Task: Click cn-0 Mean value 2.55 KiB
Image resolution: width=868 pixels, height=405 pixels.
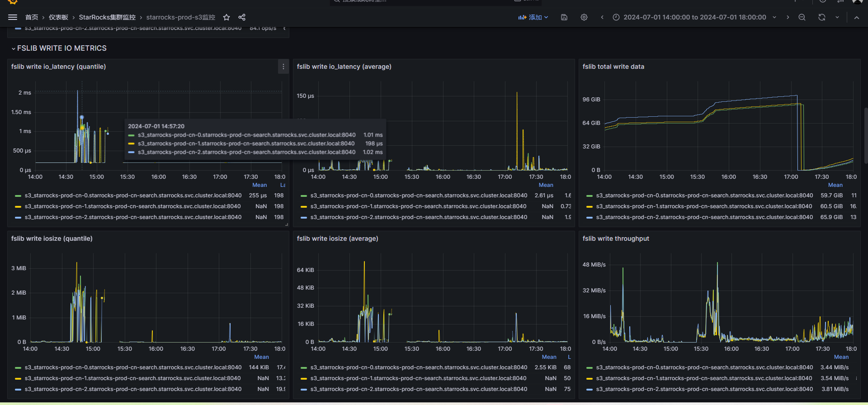Action: pos(545,367)
